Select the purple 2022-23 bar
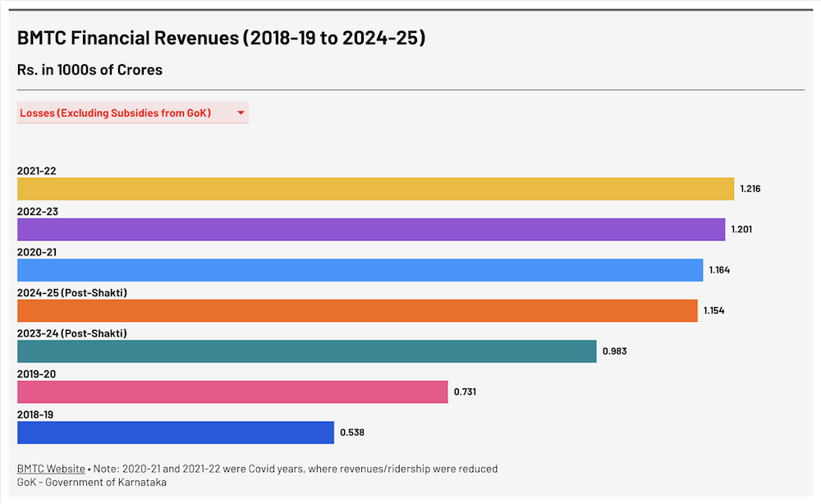This screenshot has height=504, width=821. (371, 229)
